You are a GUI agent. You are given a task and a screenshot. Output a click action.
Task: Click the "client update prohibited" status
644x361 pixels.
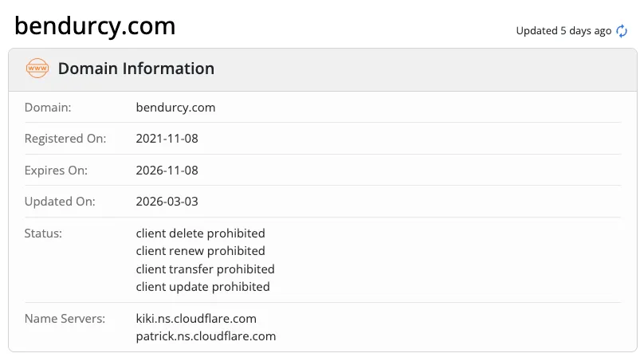tap(203, 287)
